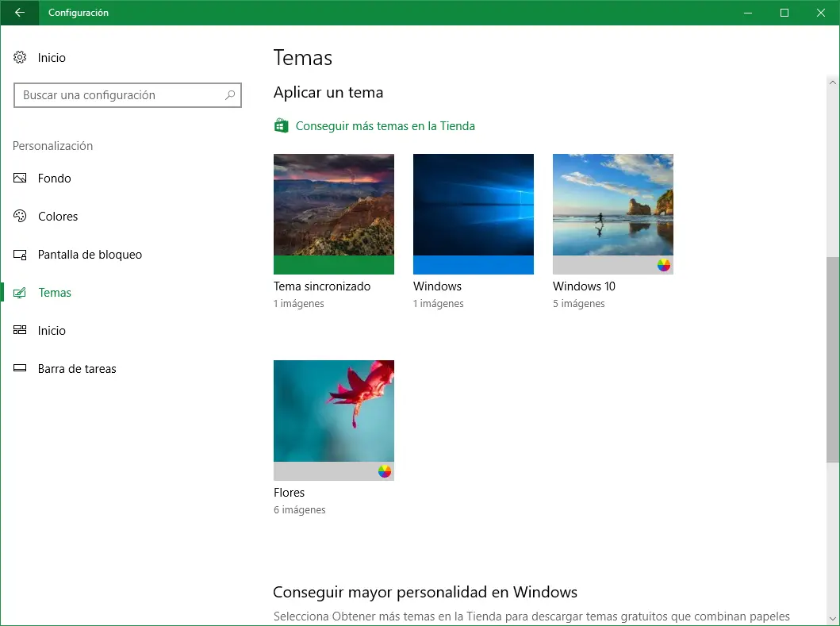Screen dimensions: 840x626
Task: Open Colores settings page
Action: [58, 216]
